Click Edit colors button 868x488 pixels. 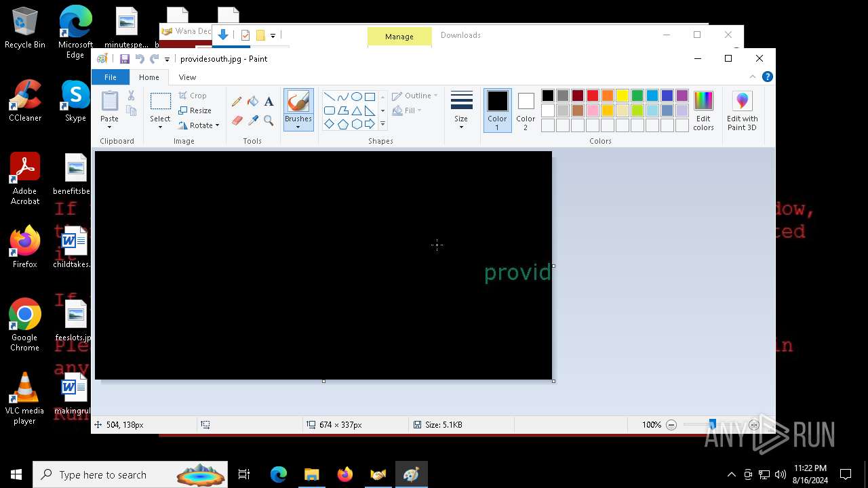(703, 110)
